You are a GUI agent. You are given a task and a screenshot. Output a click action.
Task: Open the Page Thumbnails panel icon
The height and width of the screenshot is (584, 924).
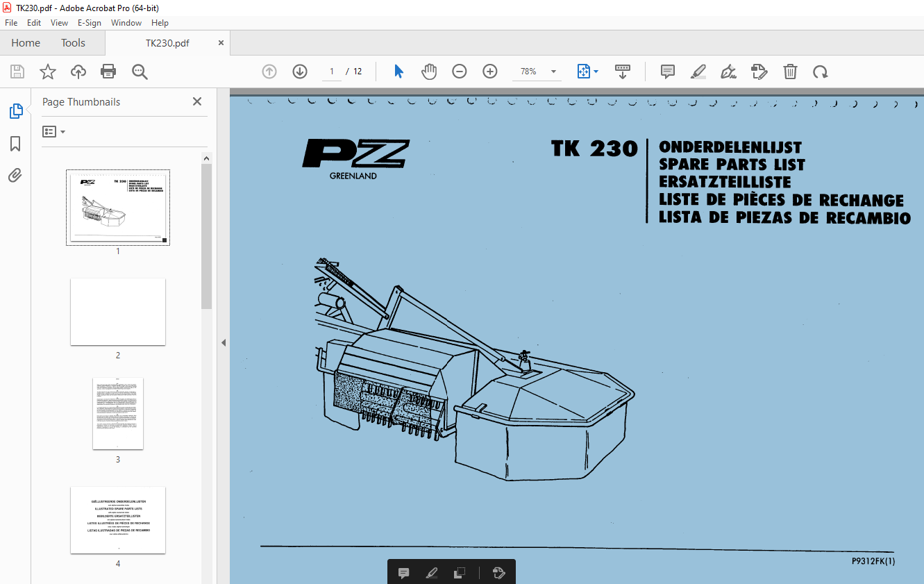(15, 111)
